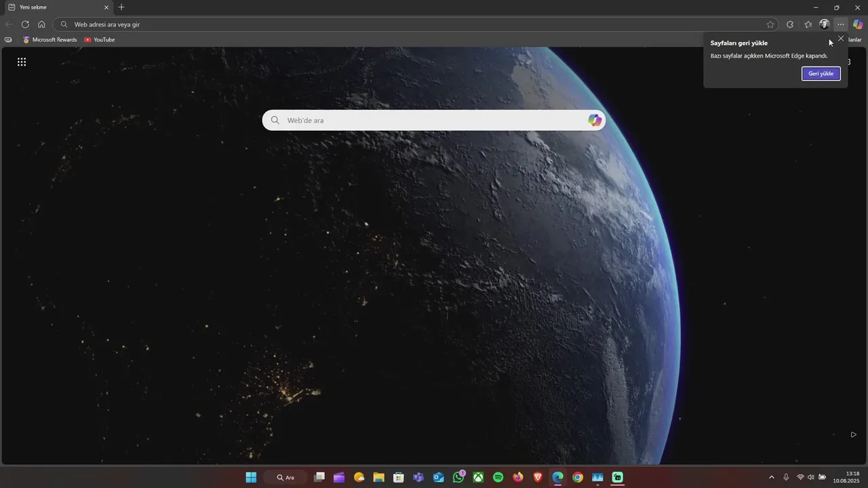The width and height of the screenshot is (868, 488).
Task: Open the Copilot sidebar icon in toolbar
Action: (x=858, y=24)
